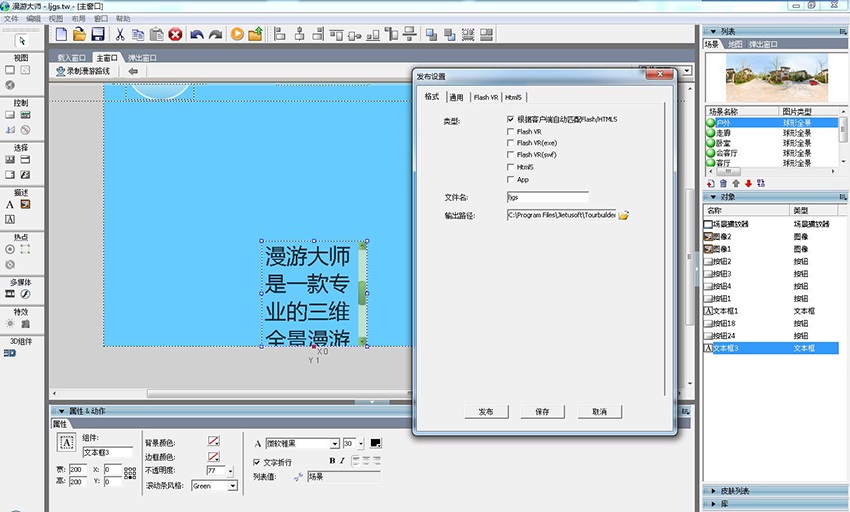Image resolution: width=850 pixels, height=512 pixels.
Task: Open the Flash VR tab in publish settings
Action: [485, 98]
